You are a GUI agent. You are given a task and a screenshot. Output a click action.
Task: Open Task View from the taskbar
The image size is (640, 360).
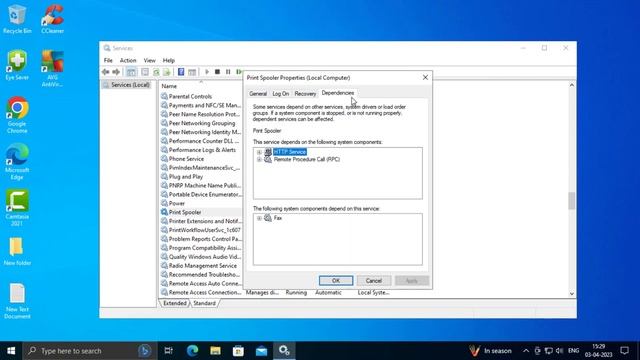tap(168, 351)
